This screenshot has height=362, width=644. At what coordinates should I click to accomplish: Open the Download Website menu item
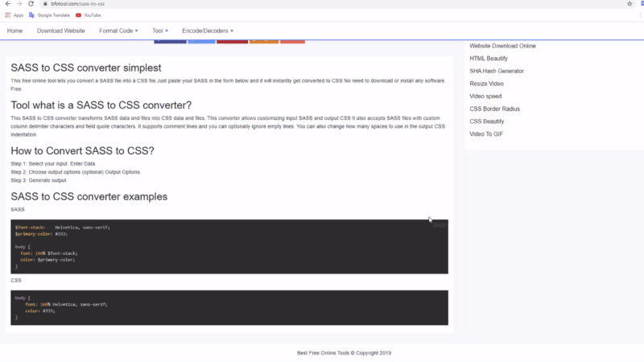60,31
